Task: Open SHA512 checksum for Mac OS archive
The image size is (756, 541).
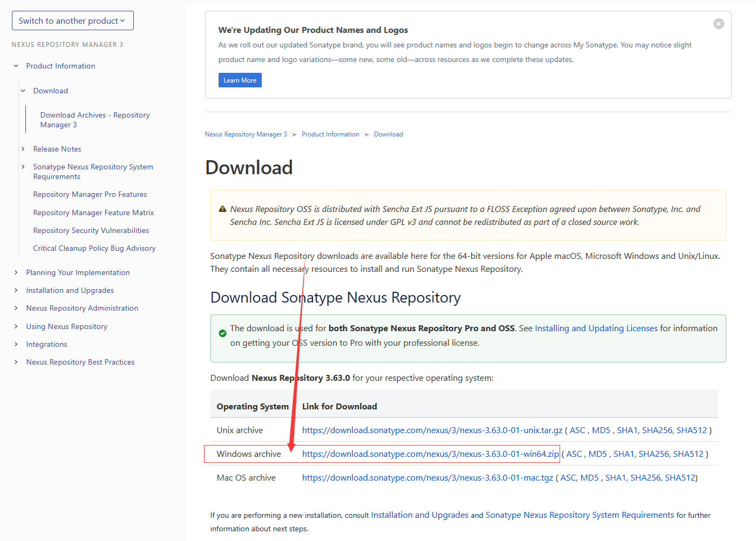Action: 680,477
